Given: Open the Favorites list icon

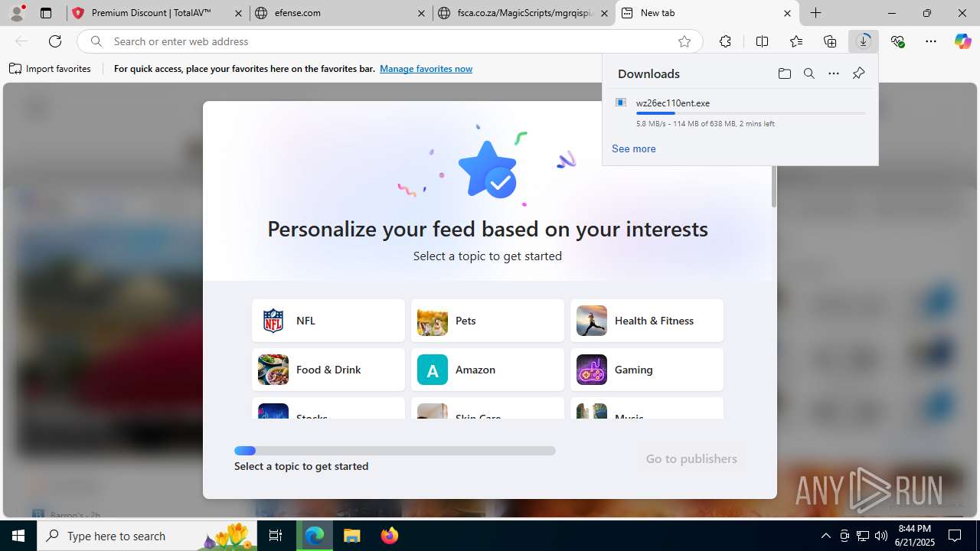Looking at the screenshot, I should pyautogui.click(x=796, y=41).
